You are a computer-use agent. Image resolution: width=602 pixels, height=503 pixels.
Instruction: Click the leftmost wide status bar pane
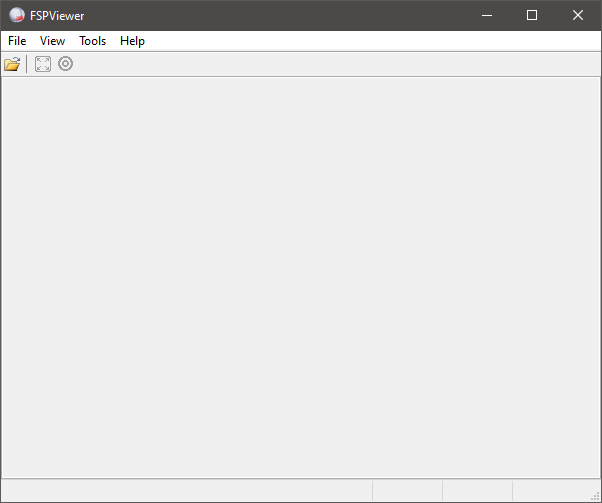[x=186, y=491]
